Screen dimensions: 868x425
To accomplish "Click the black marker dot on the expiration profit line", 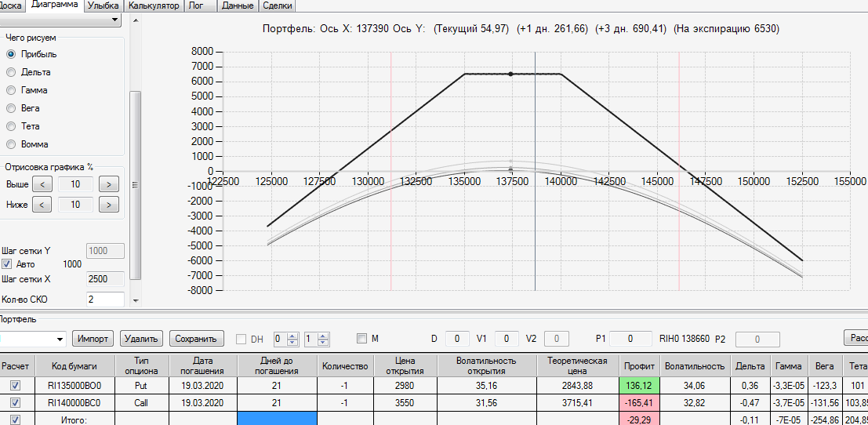I will point(510,74).
